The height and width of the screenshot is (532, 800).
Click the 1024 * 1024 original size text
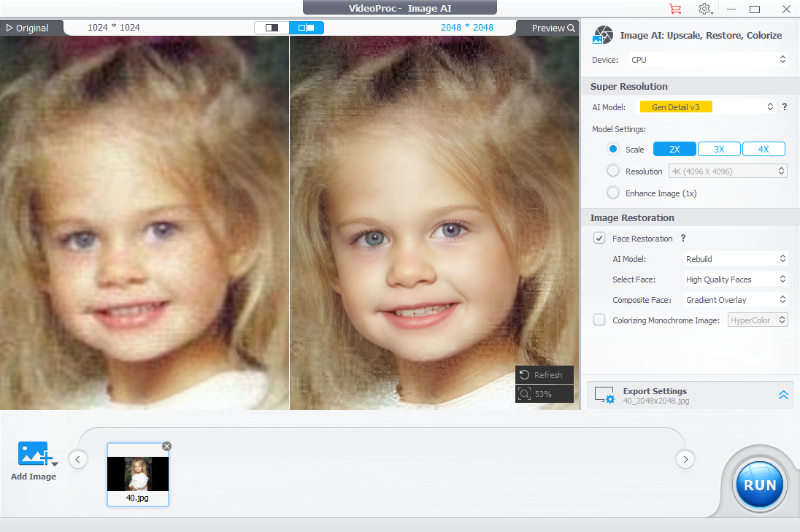(x=114, y=28)
